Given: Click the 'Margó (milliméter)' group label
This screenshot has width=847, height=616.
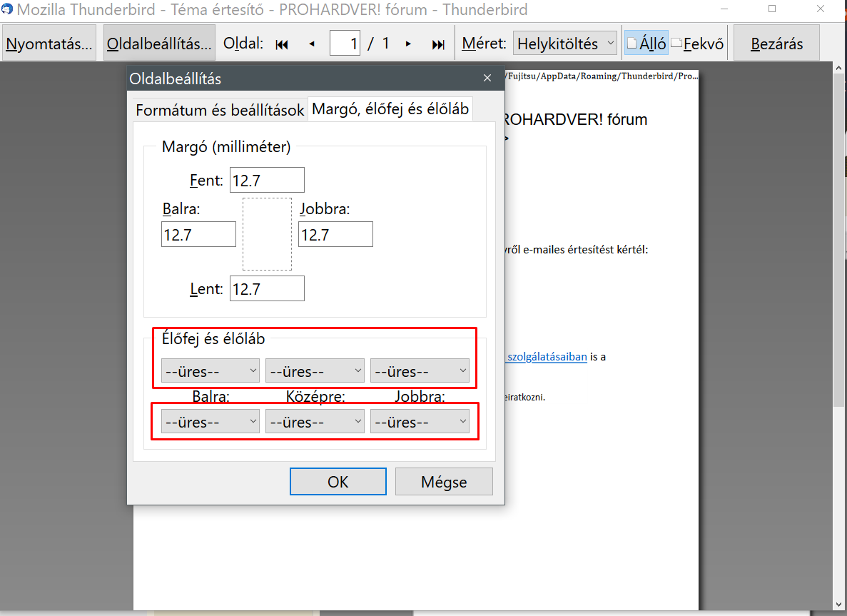Looking at the screenshot, I should (226, 146).
